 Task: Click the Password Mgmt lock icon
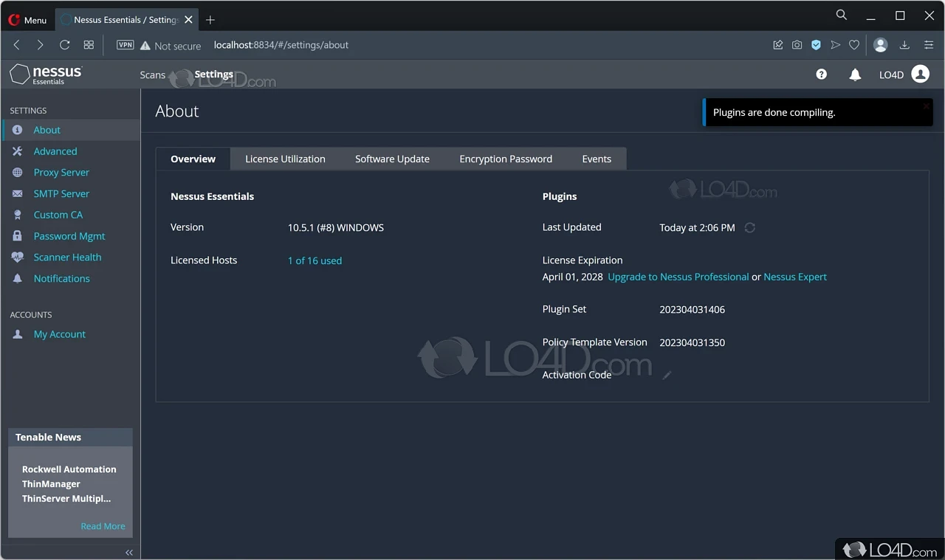pyautogui.click(x=18, y=236)
